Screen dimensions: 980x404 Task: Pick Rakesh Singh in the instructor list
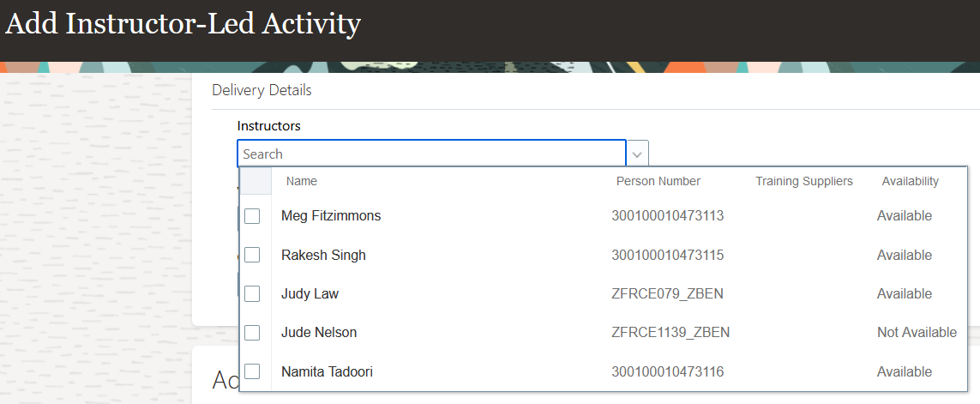323,255
